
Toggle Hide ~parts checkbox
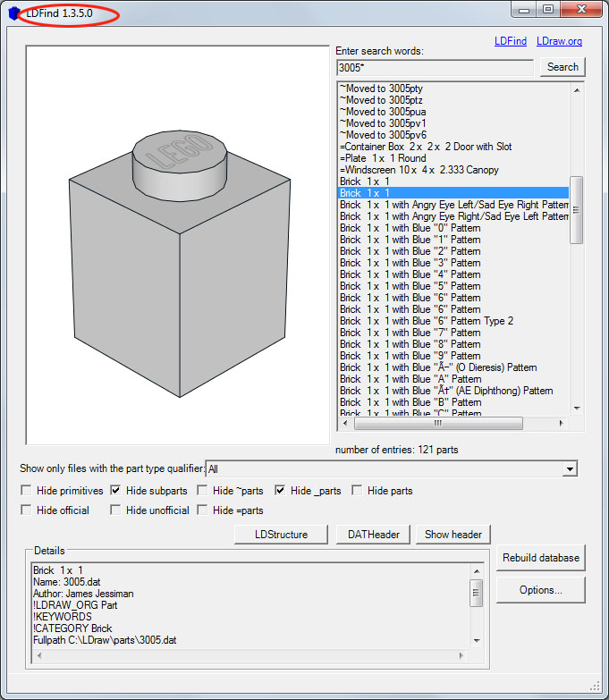click(x=202, y=491)
